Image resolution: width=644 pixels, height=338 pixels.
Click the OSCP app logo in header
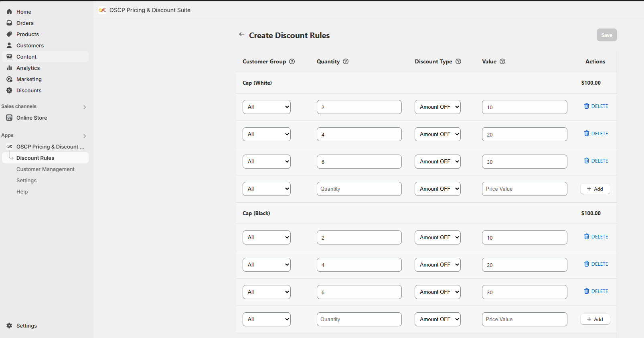[103, 10]
